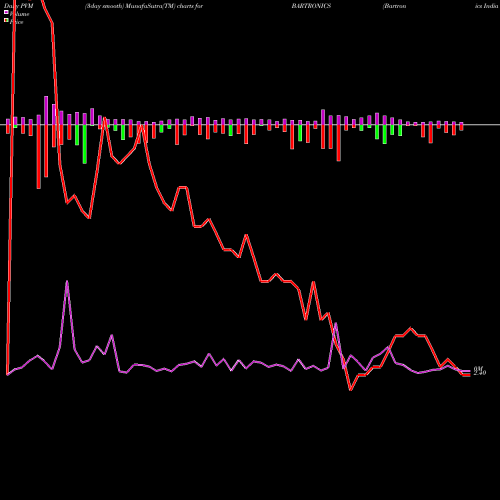
Task: Click the 'Volume' legend label
Action: click(x=19, y=14)
